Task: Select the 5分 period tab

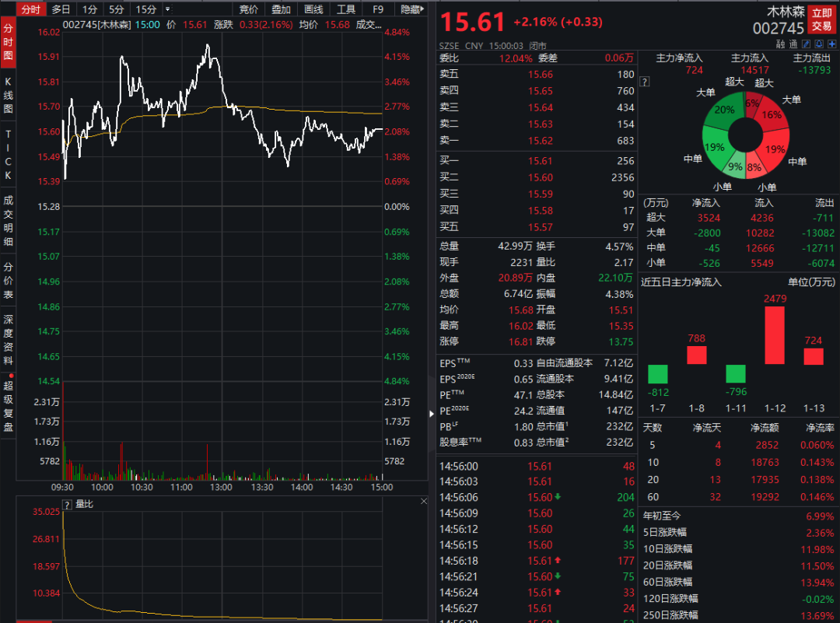Action: [116, 9]
